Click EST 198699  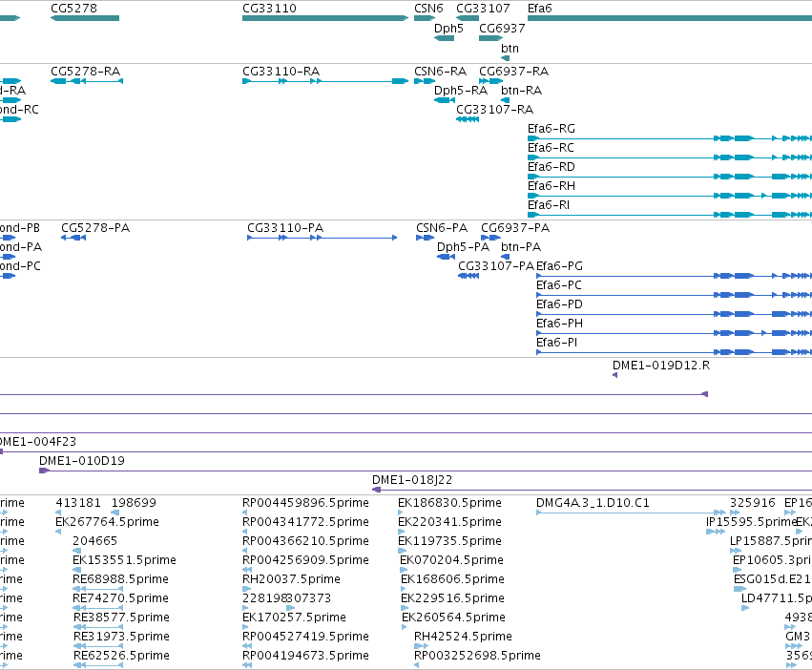[115, 513]
